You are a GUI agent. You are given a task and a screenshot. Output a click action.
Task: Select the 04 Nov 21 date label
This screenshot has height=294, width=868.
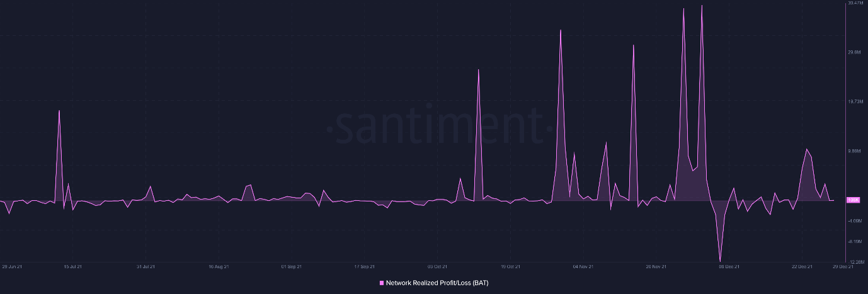583,266
